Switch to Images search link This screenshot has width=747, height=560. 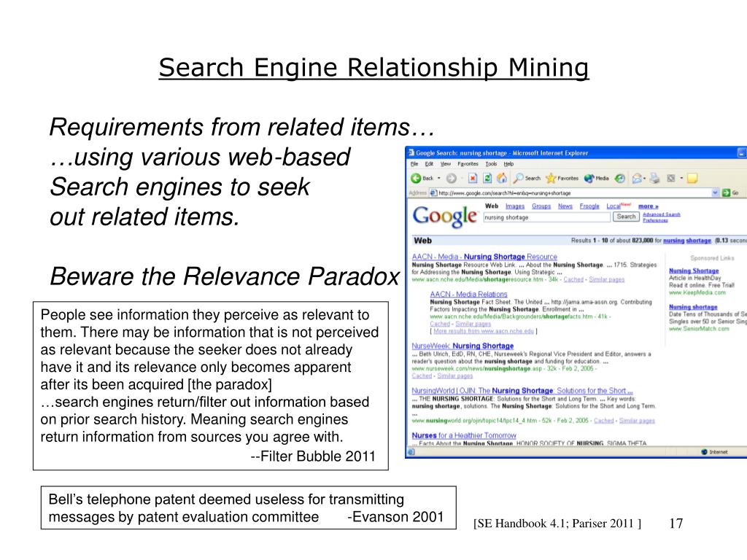[514, 206]
